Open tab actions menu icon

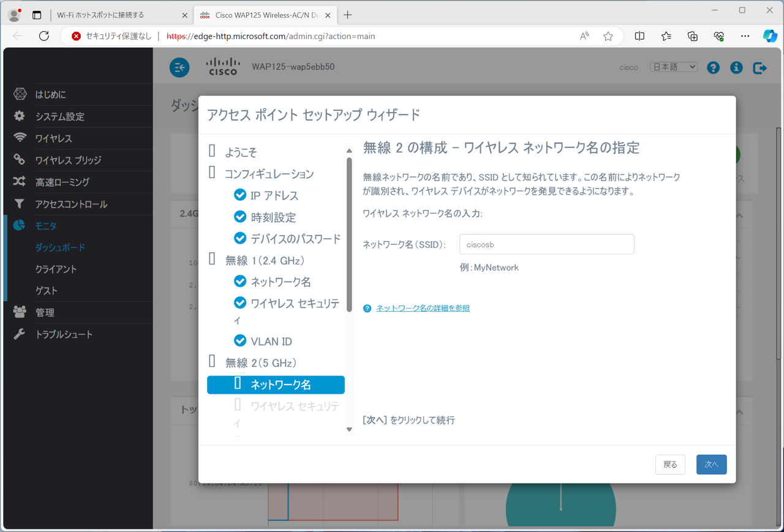point(37,15)
